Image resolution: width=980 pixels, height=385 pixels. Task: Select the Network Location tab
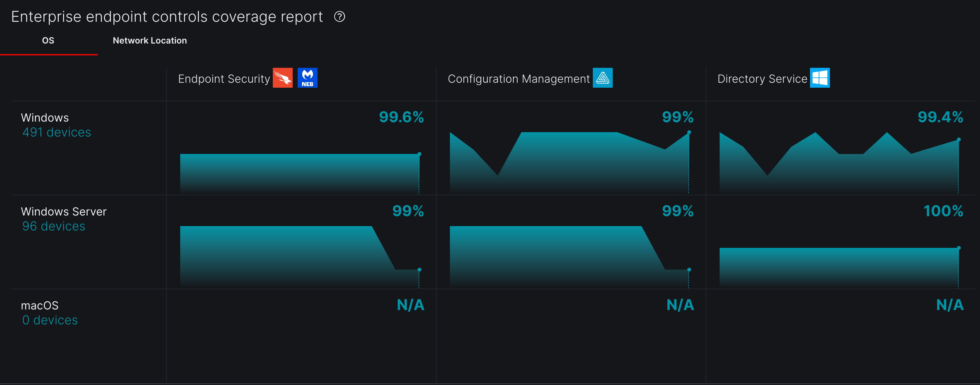pos(149,40)
